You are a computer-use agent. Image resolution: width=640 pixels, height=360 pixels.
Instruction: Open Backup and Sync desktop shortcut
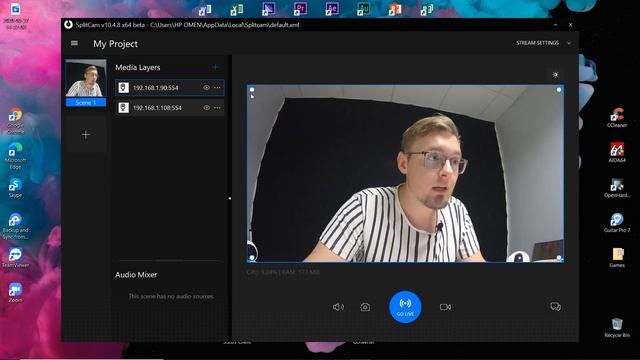point(15,227)
